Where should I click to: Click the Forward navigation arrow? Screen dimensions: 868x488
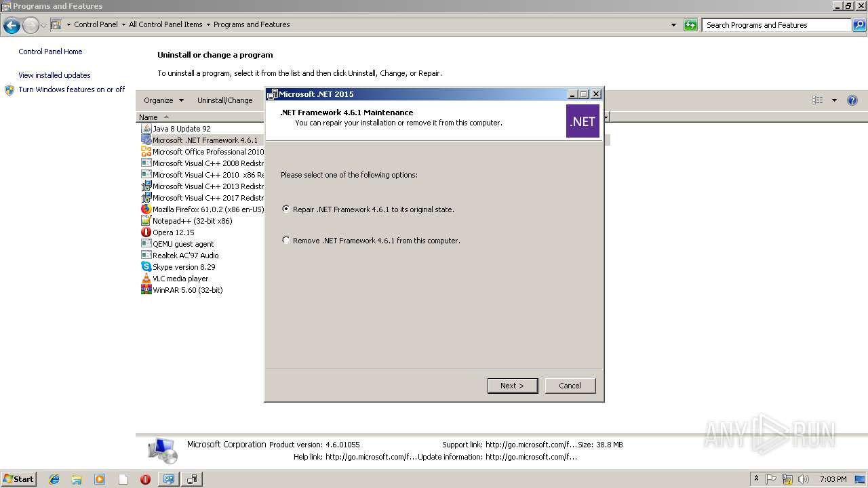coord(31,26)
